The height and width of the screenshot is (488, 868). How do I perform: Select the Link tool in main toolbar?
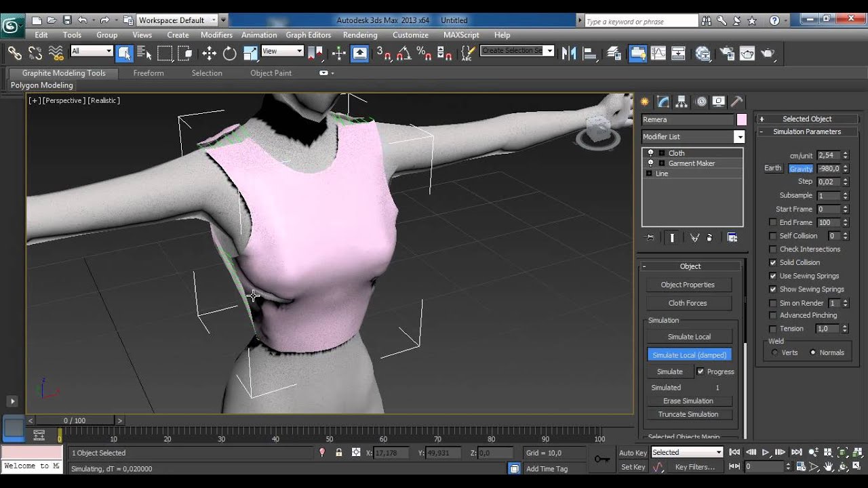tap(15, 53)
